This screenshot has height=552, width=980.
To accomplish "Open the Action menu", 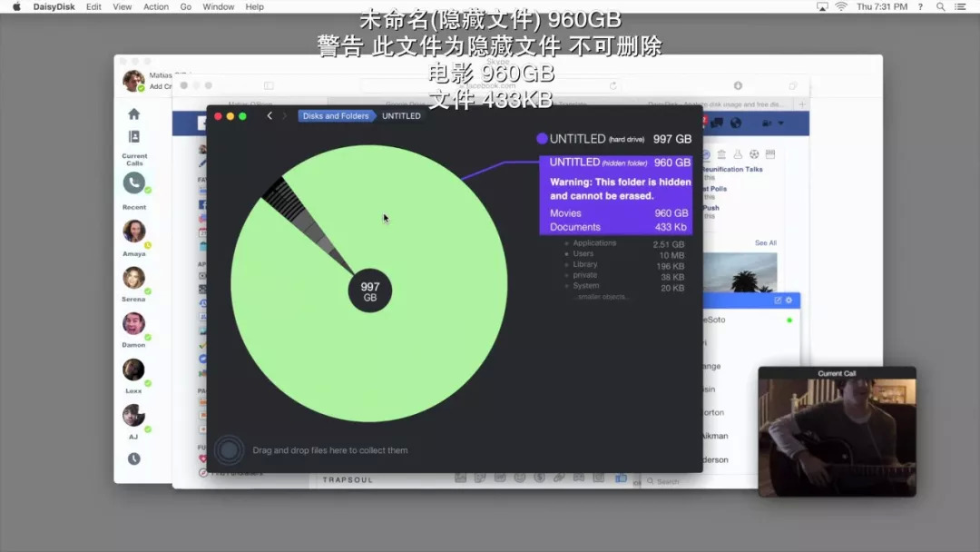I will 156,7.
